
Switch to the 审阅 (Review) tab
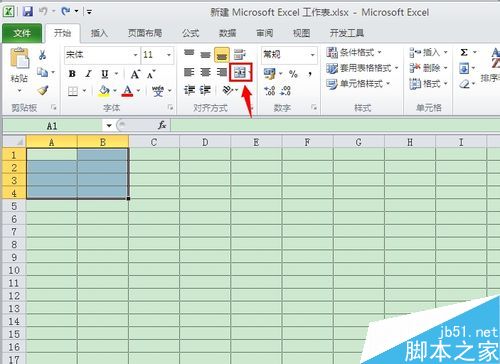pyautogui.click(x=265, y=33)
